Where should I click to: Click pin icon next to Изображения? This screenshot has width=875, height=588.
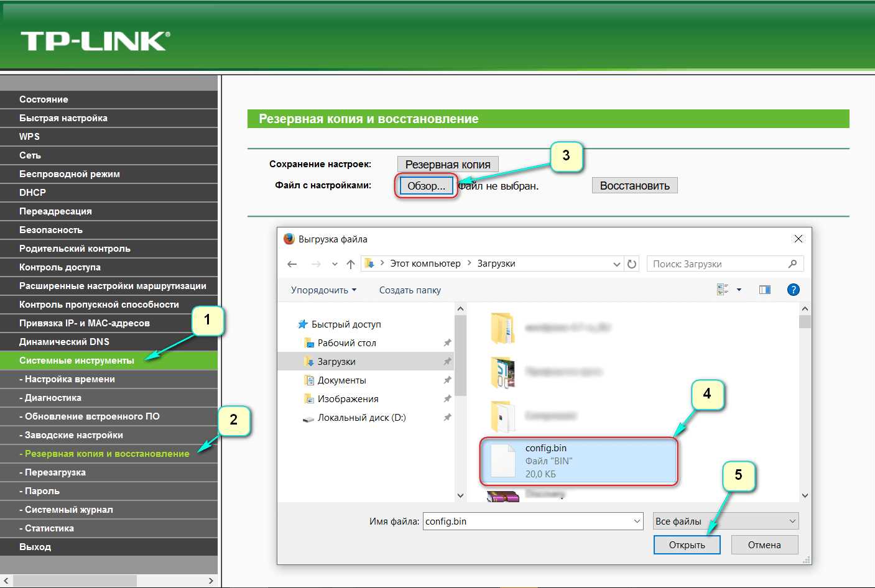pos(447,399)
